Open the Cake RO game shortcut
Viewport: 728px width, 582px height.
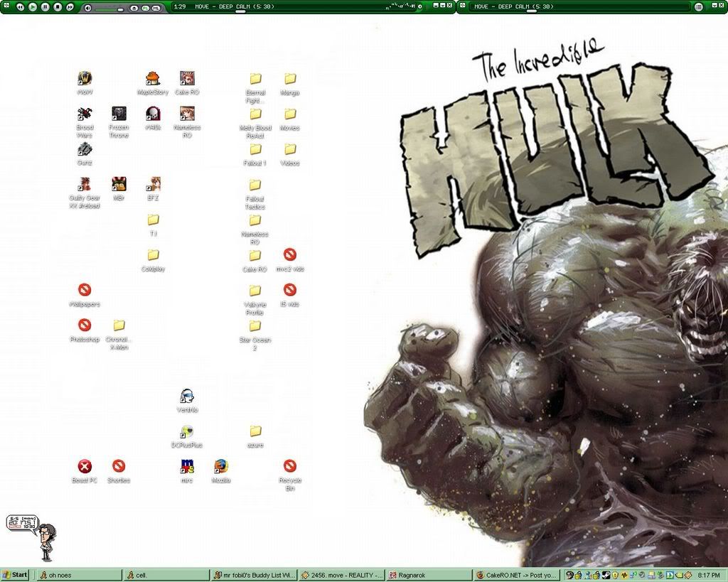point(187,82)
